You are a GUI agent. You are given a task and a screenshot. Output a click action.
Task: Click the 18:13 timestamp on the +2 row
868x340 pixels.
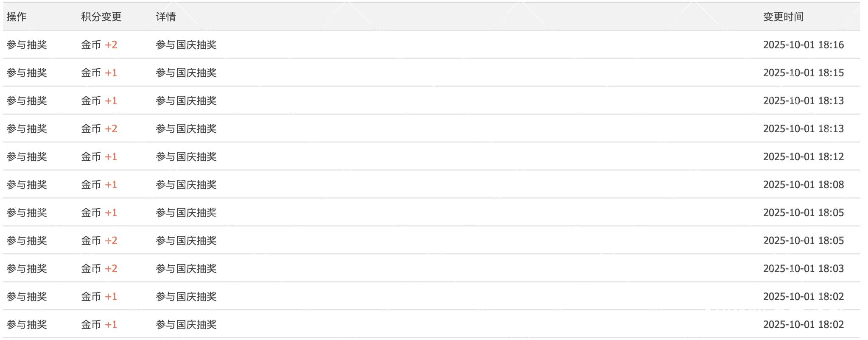click(803, 128)
